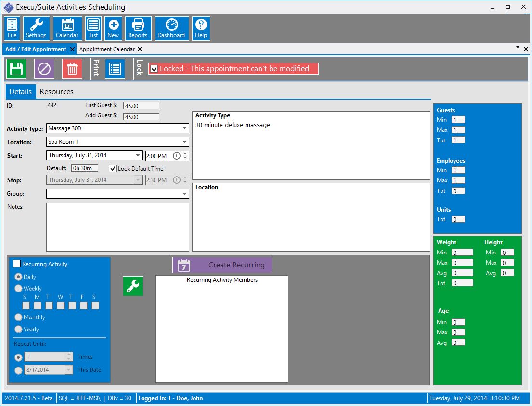Open the Dashboard gauge toolbar button
532x406 pixels.
coord(171,28)
